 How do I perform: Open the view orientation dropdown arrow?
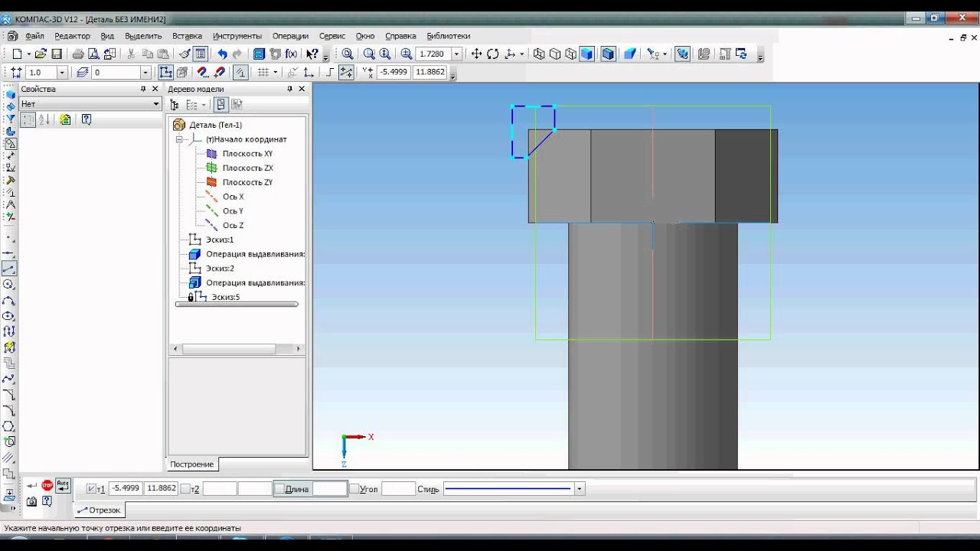[x=521, y=54]
